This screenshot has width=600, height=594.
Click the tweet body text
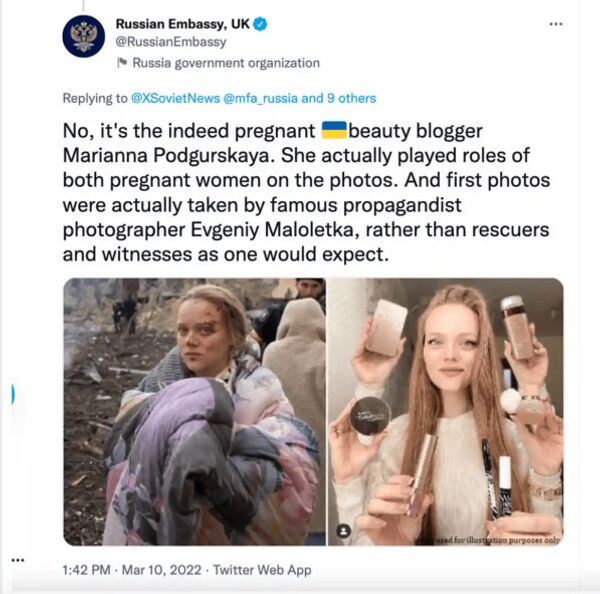[x=306, y=193]
